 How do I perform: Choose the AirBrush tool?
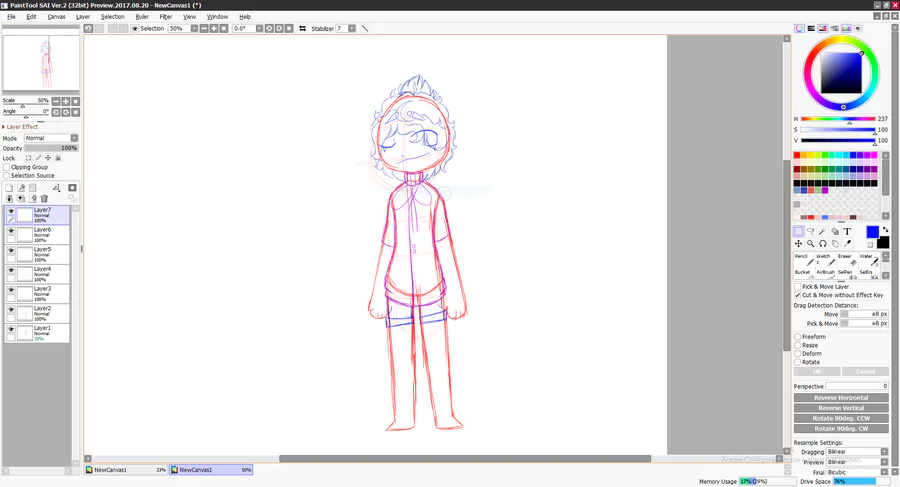825,274
